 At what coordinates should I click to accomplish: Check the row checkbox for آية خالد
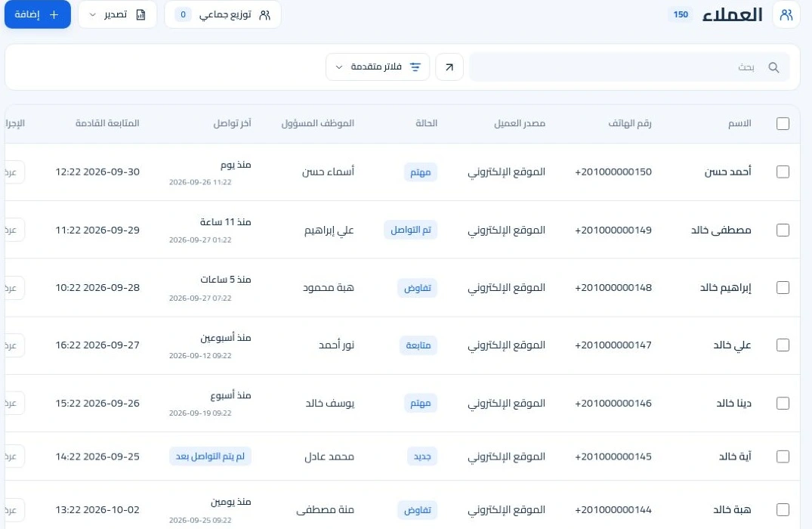783,456
